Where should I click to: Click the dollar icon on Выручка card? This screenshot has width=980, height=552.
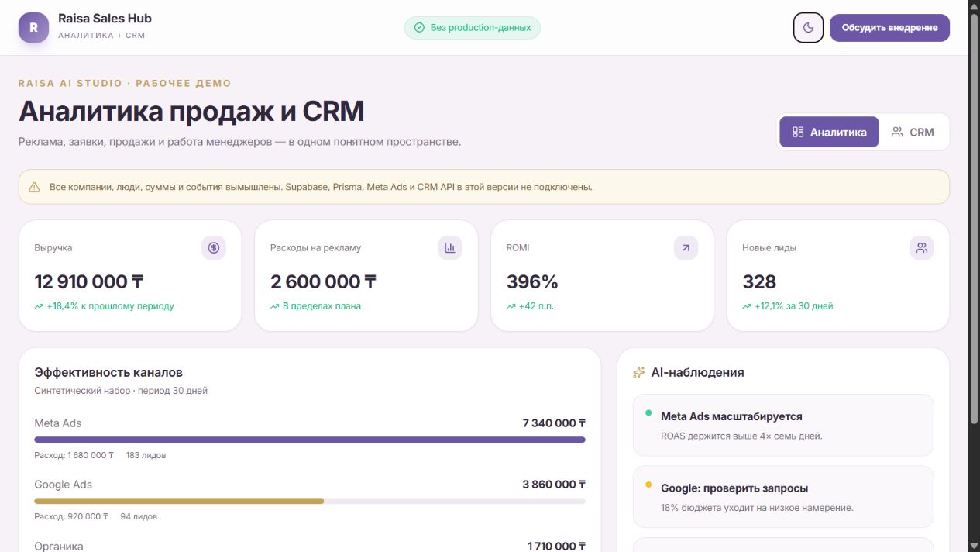(214, 248)
